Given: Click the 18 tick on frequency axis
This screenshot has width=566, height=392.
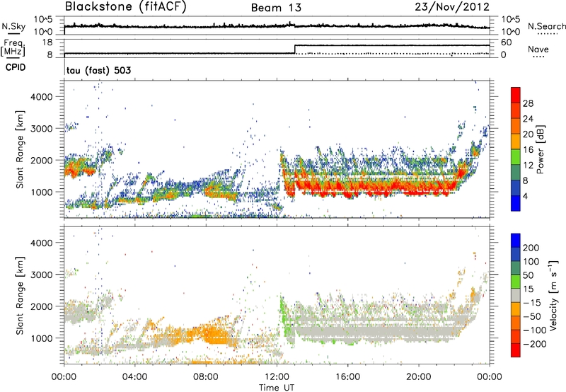Looking at the screenshot, I should pos(47,42).
